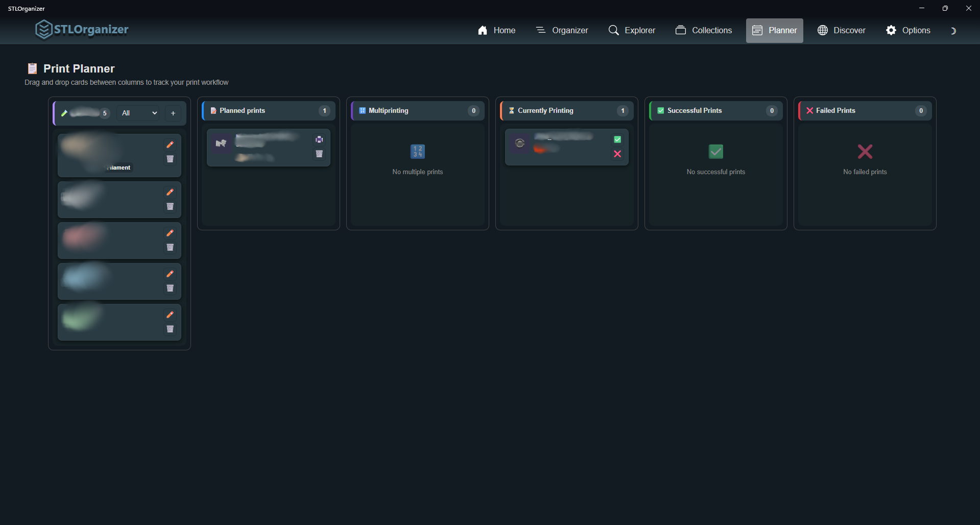Edit the red filament card
980x525 pixels.
tap(170, 233)
